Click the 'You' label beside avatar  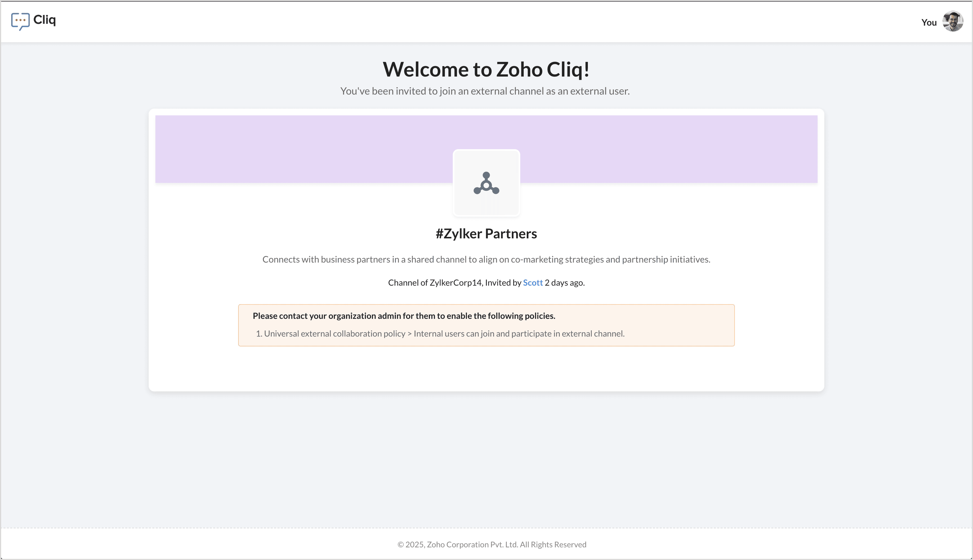tap(928, 23)
